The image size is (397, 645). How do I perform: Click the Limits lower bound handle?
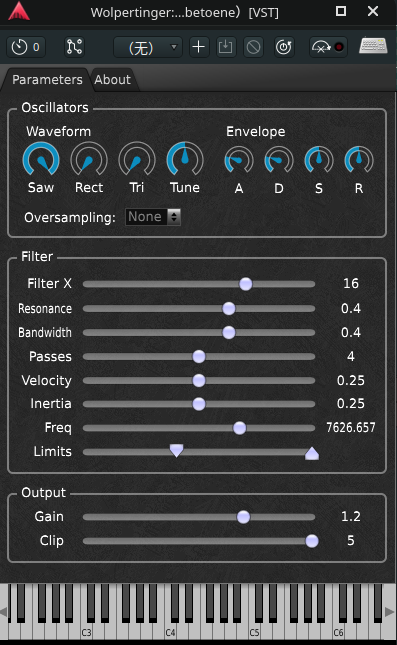176,450
